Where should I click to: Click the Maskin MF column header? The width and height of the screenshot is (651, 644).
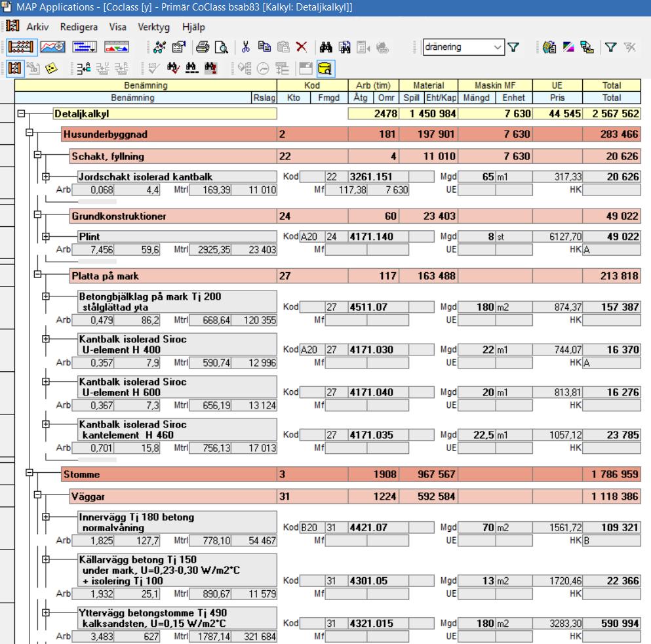495,85
